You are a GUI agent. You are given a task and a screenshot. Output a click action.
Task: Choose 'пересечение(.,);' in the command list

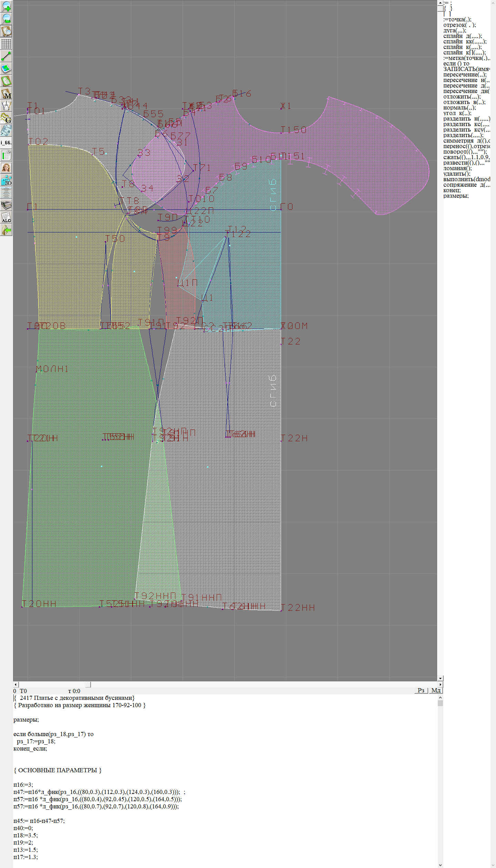(465, 74)
